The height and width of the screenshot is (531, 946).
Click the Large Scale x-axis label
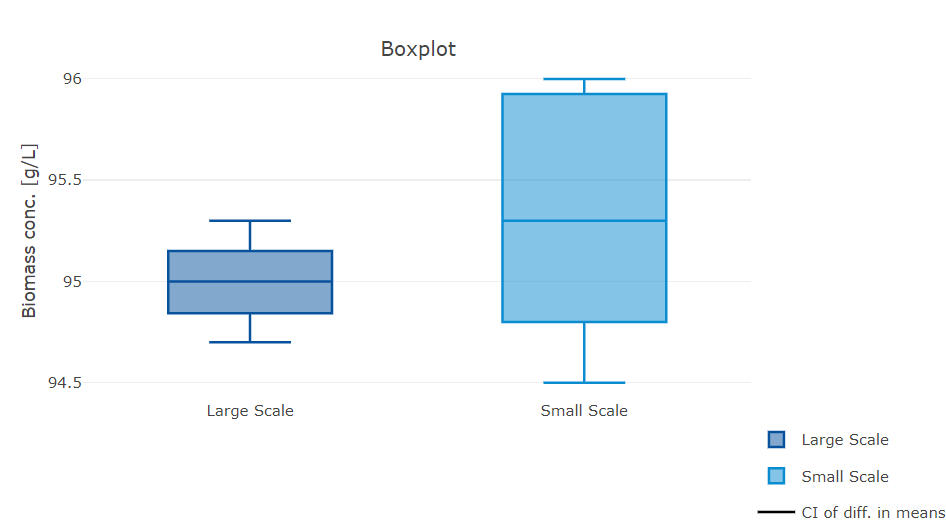(250, 410)
